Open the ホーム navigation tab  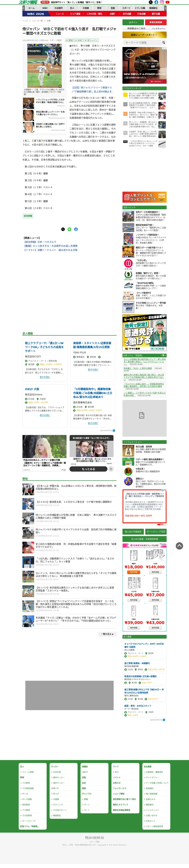click(x=31, y=8)
